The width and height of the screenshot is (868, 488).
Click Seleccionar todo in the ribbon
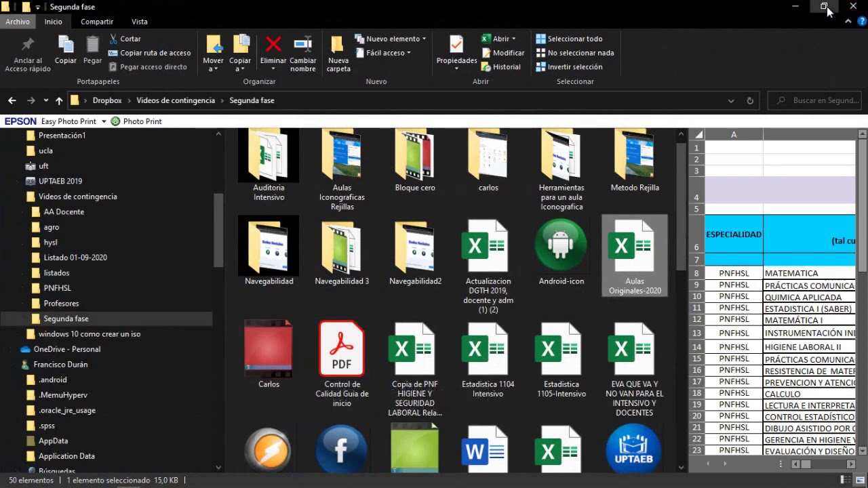[569, 39]
